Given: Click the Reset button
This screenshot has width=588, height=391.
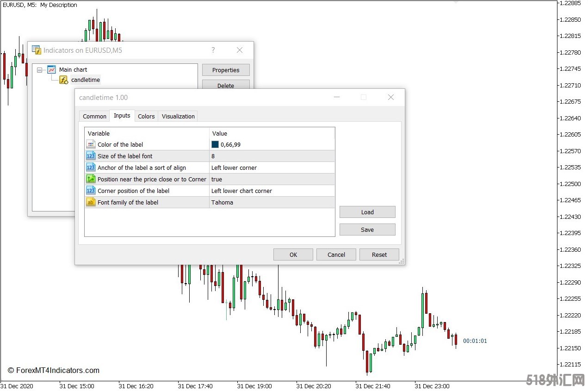Looking at the screenshot, I should (379, 254).
